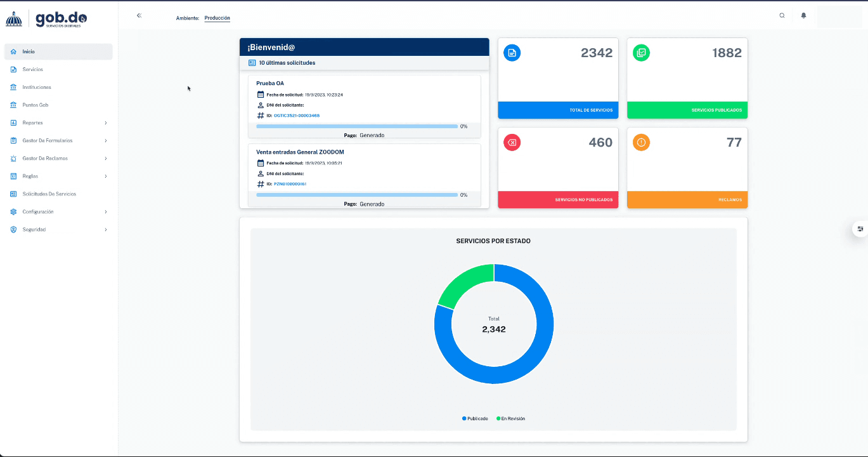
Task: Click the red Servicios No Publicados icon
Action: [512, 143]
